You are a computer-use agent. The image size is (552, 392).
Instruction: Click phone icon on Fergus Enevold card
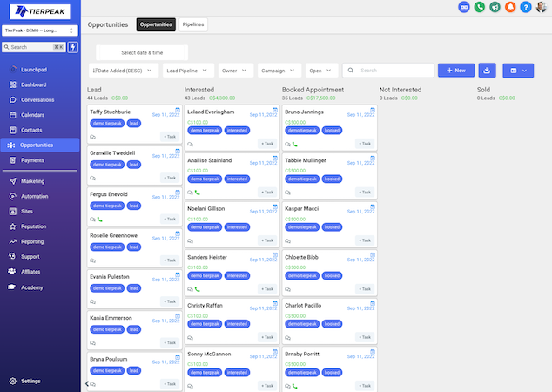pyautogui.click(x=100, y=219)
